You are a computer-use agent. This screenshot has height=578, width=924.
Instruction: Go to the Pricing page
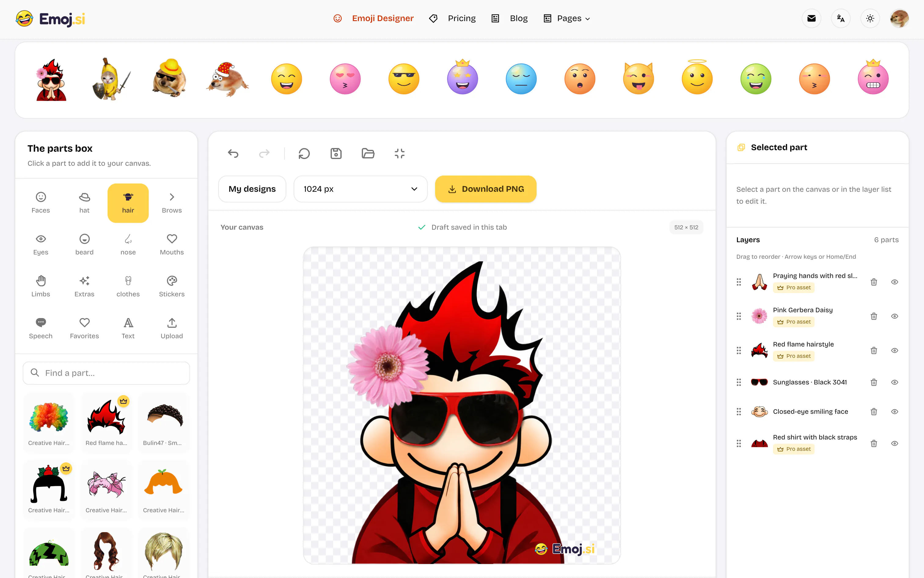tap(453, 18)
